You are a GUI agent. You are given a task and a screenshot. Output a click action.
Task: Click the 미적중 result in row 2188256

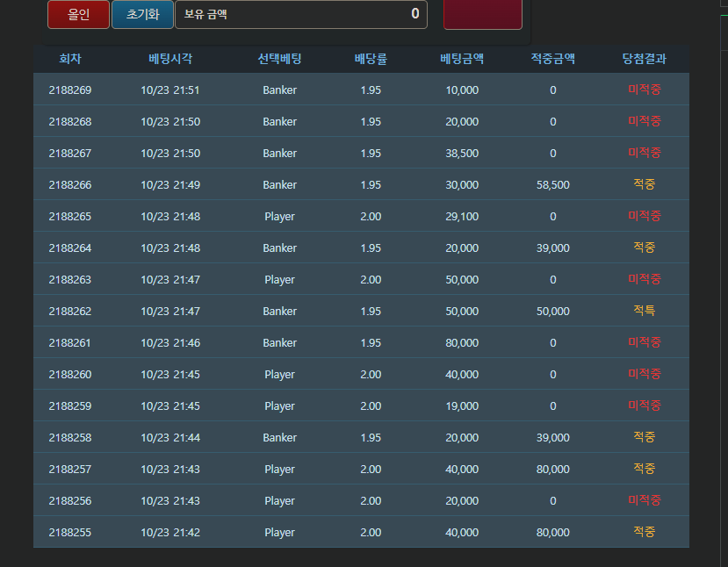click(x=644, y=499)
